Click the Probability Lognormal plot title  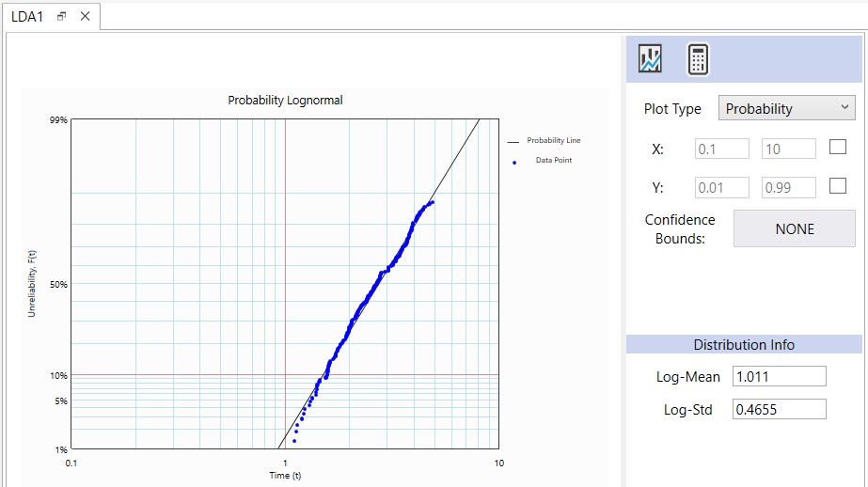285,100
